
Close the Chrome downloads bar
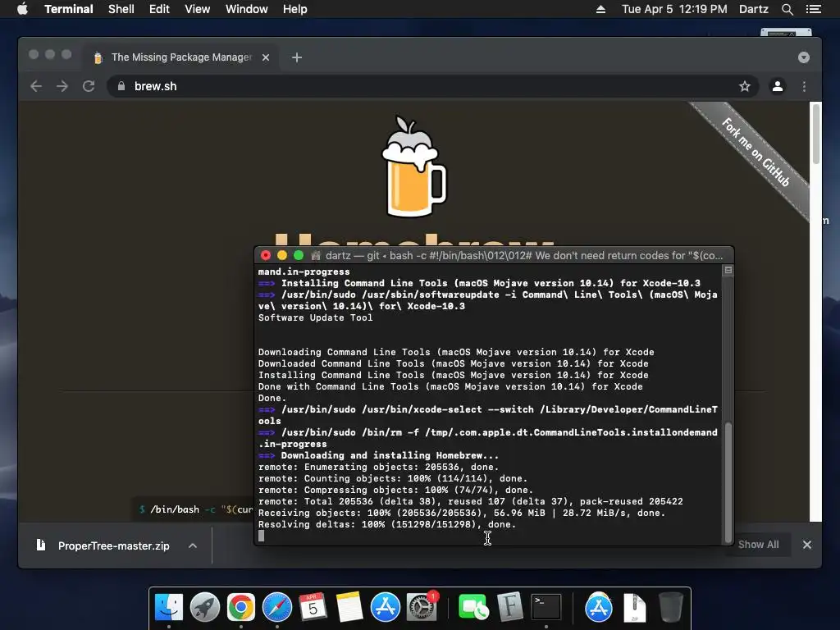click(807, 545)
